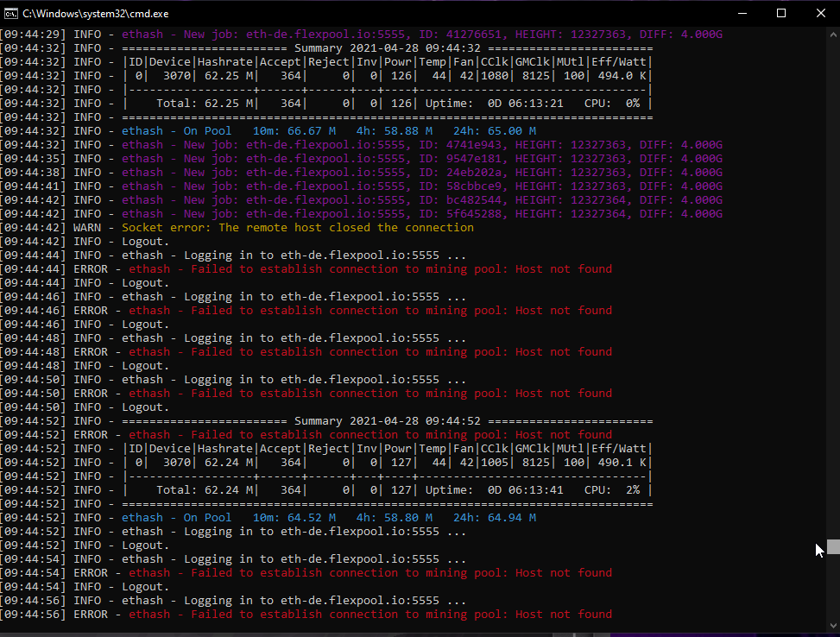
Task: Click efficiency value '494.0 K'
Action: click(x=622, y=76)
